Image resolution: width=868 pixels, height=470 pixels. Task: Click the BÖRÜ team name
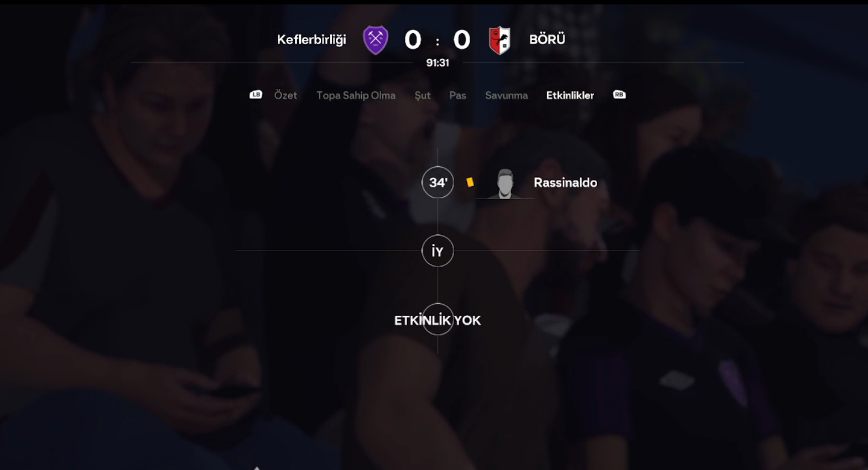pos(547,39)
